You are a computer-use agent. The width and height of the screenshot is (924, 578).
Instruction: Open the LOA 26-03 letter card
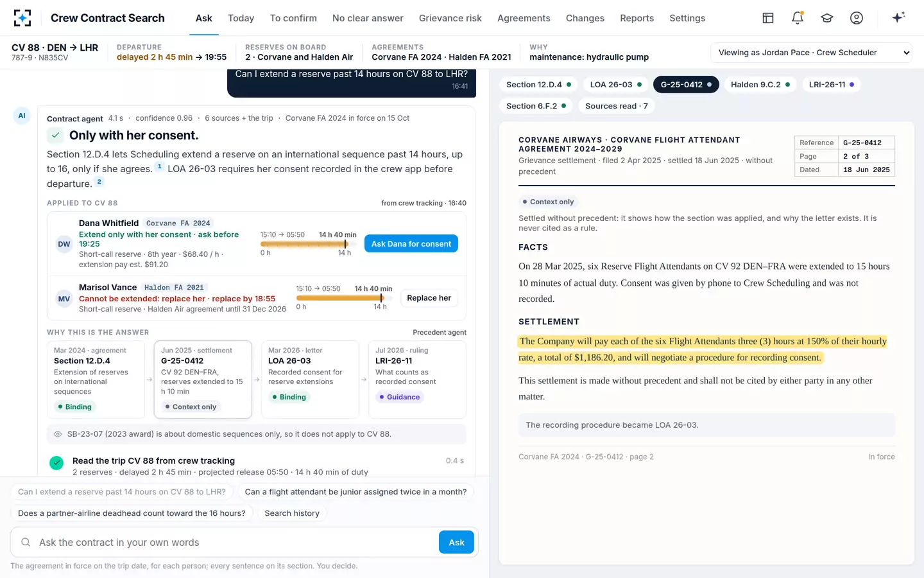coord(310,379)
